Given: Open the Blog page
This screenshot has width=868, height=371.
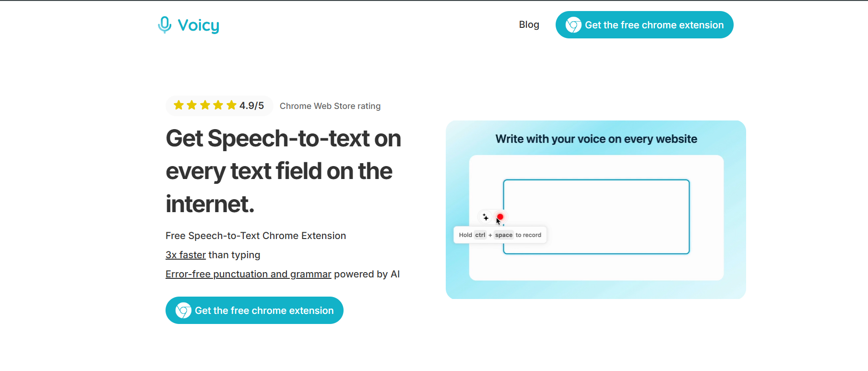Looking at the screenshot, I should [529, 24].
